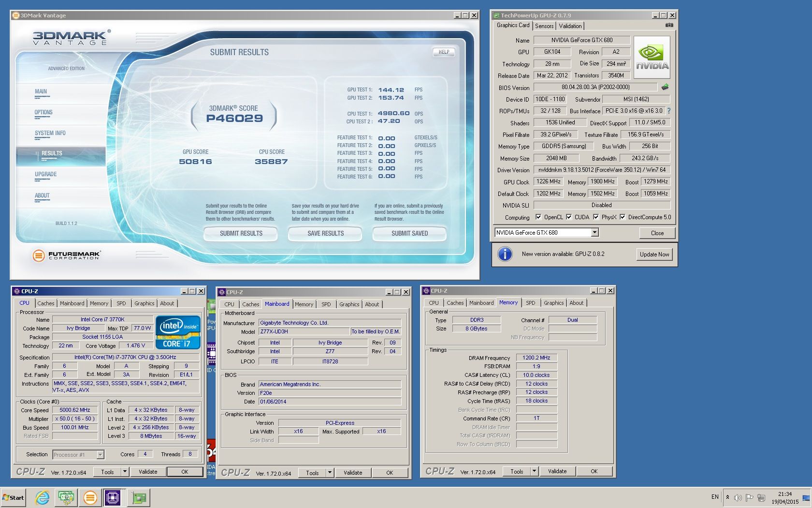Toggle the CUDA checkbox in GPU-Z

pyautogui.click(x=569, y=217)
